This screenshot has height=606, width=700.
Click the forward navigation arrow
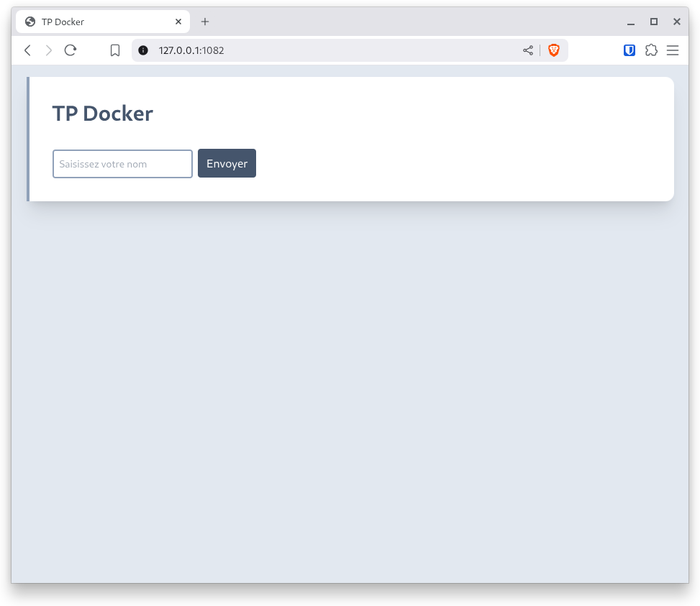[49, 50]
